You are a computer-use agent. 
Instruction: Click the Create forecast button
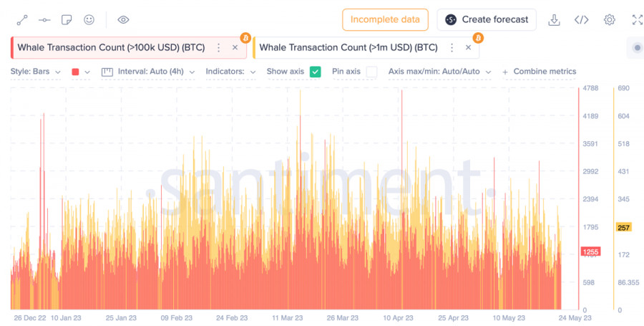tap(487, 20)
